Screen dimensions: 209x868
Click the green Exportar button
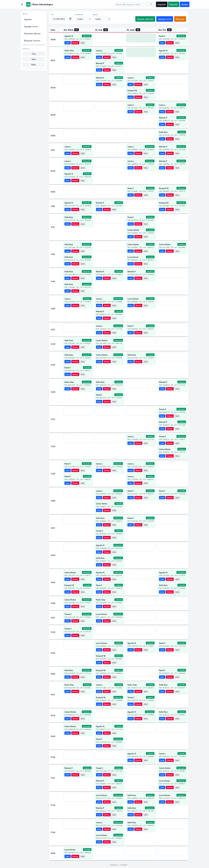pos(174,4)
